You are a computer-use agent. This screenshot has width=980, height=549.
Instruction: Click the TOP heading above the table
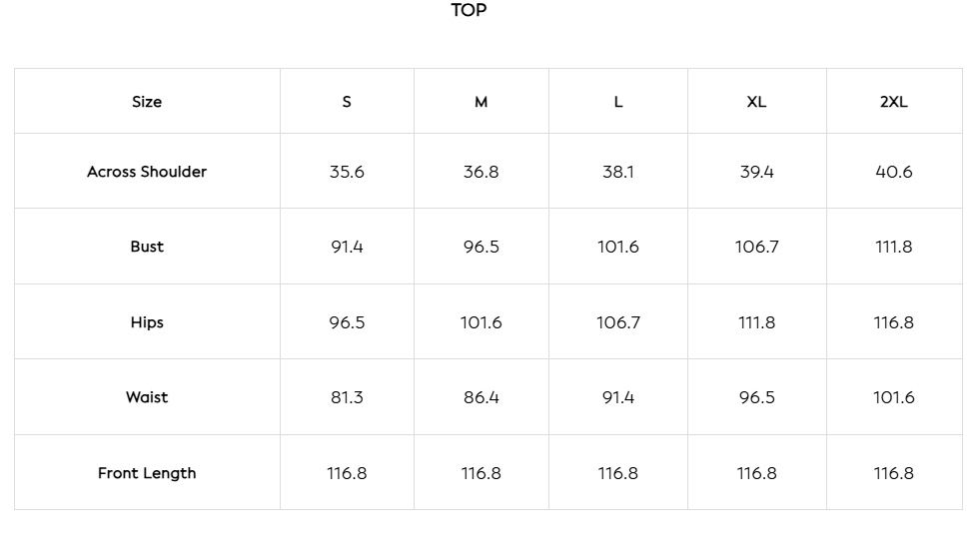point(469,11)
